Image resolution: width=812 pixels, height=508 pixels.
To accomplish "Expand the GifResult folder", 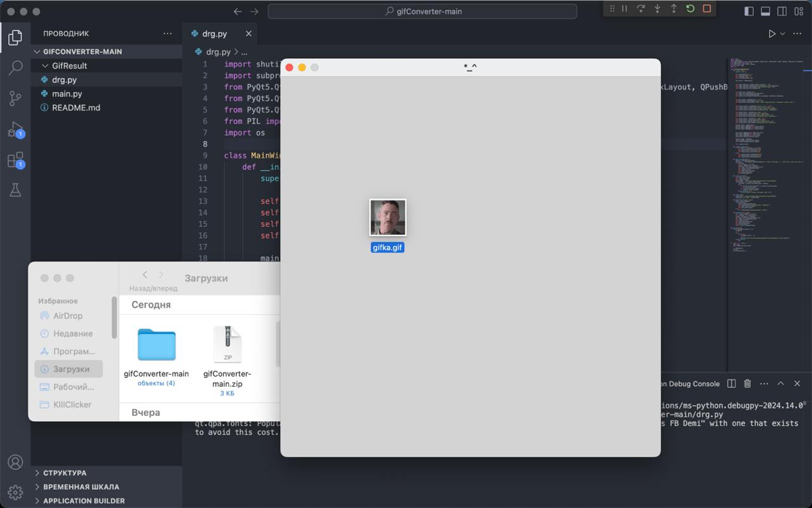I will coord(69,66).
